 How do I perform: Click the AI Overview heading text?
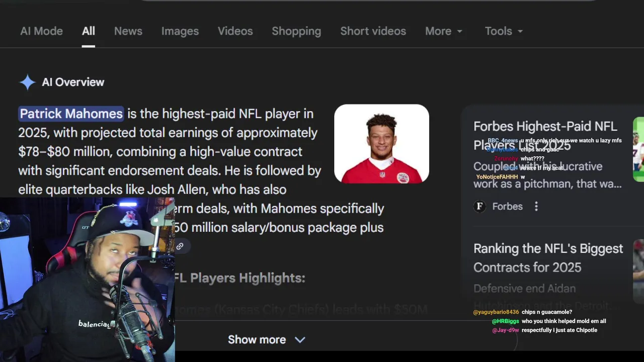tap(73, 82)
